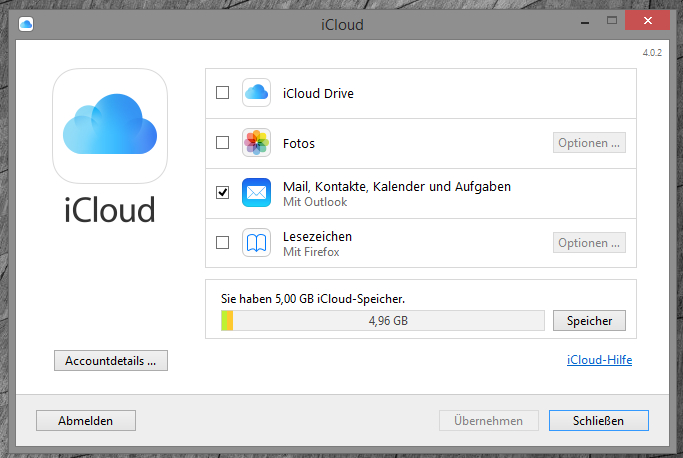Maximize the iCloud window
Screen dimensions: 683x458
click(612, 20)
